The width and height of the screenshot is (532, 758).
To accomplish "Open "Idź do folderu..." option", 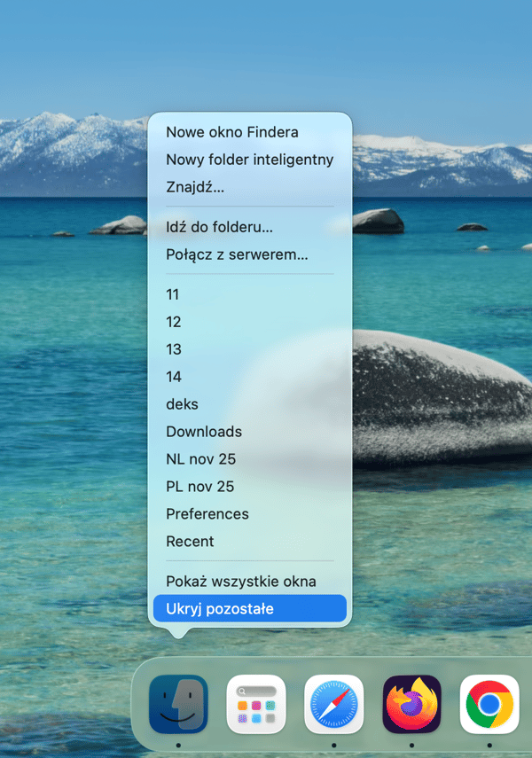I will point(219,227).
